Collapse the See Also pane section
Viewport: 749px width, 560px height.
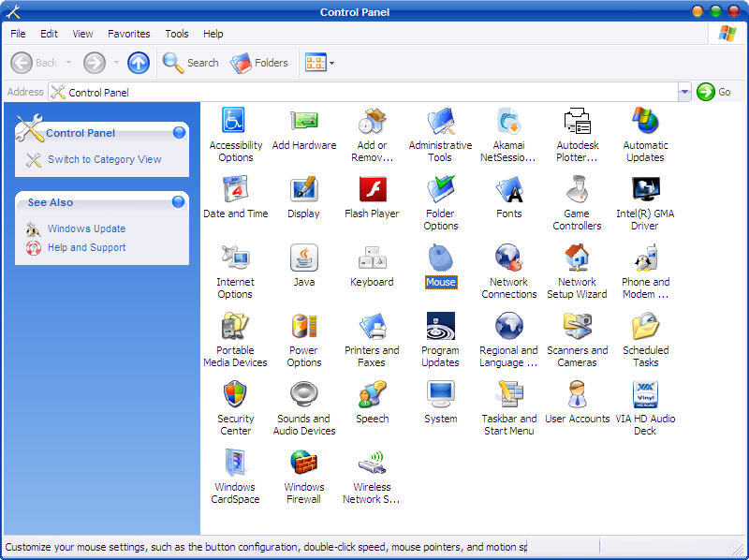point(179,202)
